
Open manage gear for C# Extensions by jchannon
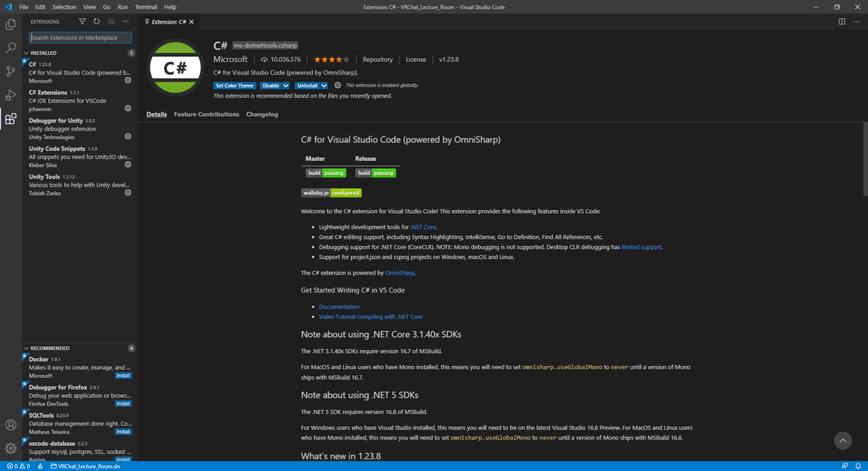pyautogui.click(x=128, y=109)
